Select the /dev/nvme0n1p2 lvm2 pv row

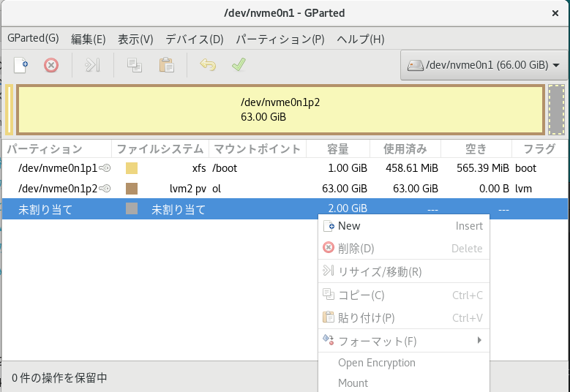220,189
